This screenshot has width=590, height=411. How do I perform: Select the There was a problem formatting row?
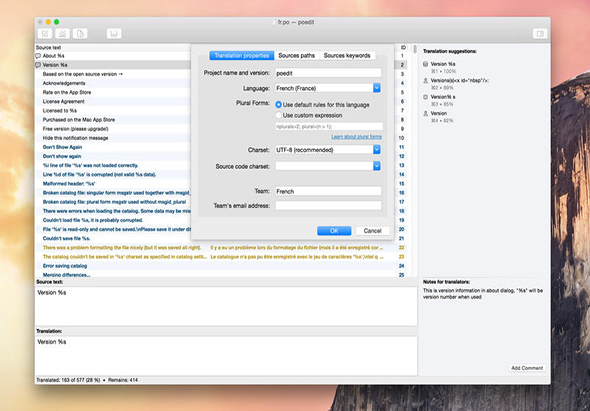click(221, 248)
